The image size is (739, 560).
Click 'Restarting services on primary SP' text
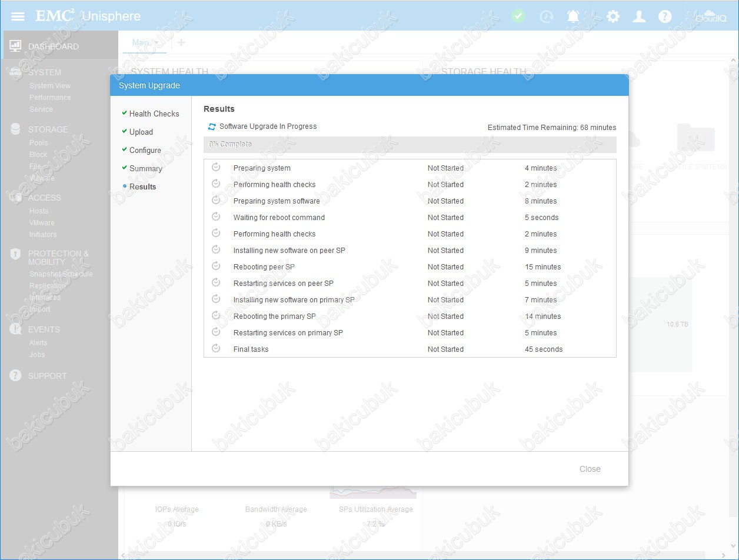[x=288, y=333]
